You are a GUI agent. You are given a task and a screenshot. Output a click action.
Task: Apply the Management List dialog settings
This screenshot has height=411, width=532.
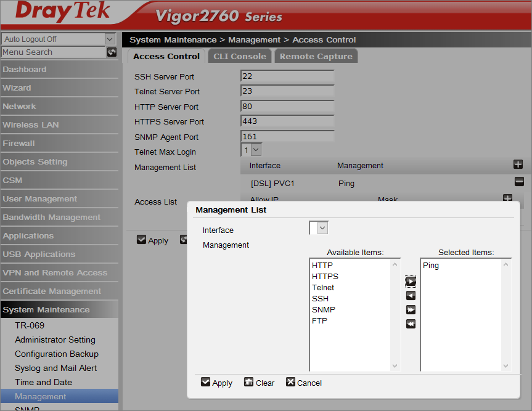(216, 383)
